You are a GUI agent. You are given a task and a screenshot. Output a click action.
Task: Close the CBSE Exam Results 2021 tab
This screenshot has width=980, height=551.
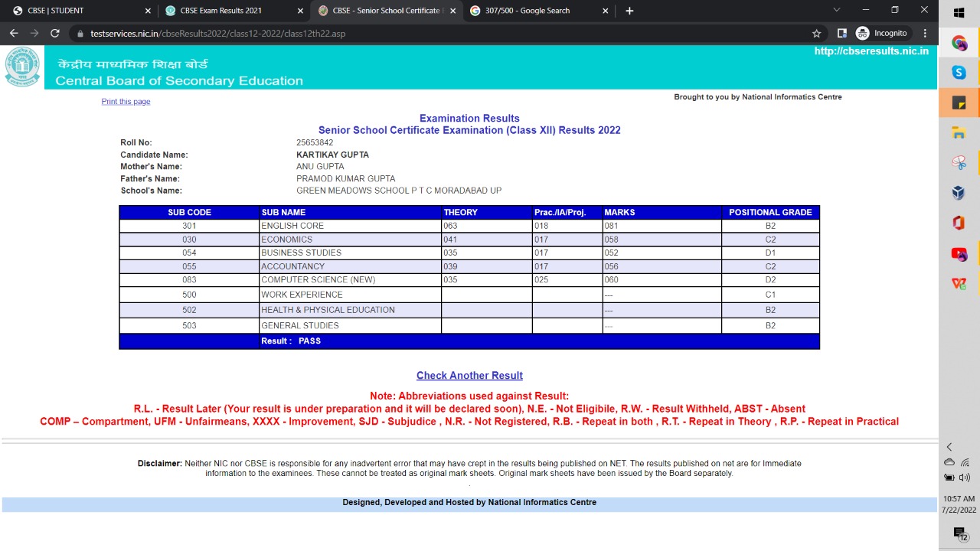pyautogui.click(x=300, y=11)
